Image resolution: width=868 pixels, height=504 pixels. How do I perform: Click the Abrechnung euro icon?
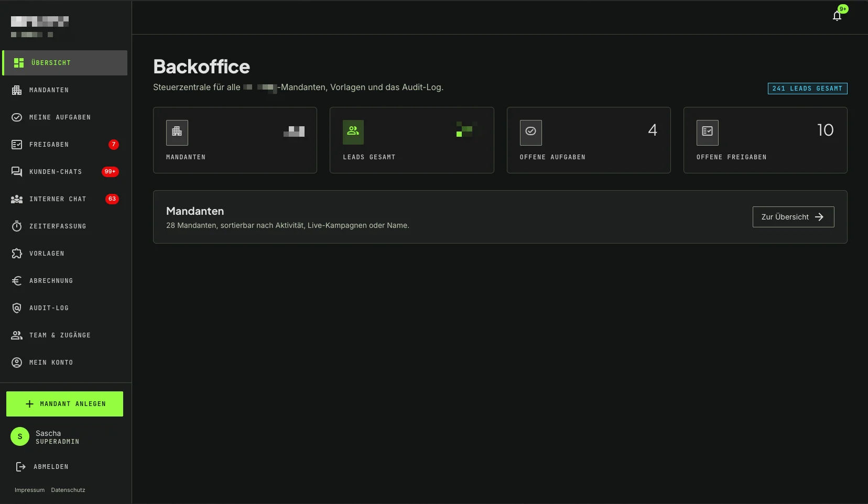(17, 281)
